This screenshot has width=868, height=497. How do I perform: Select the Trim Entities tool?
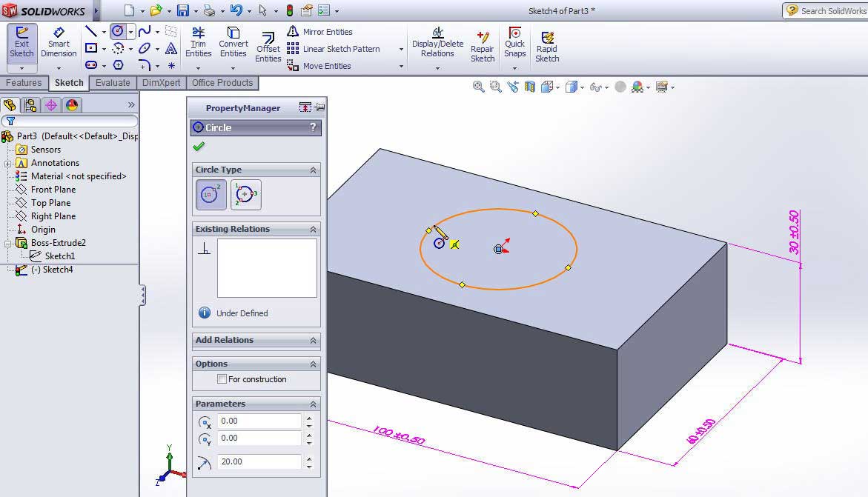pyautogui.click(x=198, y=43)
